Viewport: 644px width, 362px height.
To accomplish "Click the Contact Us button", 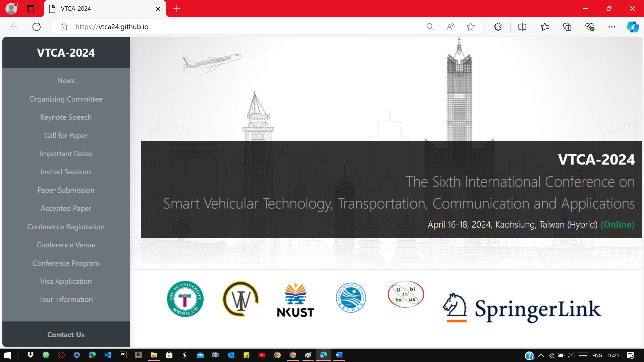I will [66, 335].
